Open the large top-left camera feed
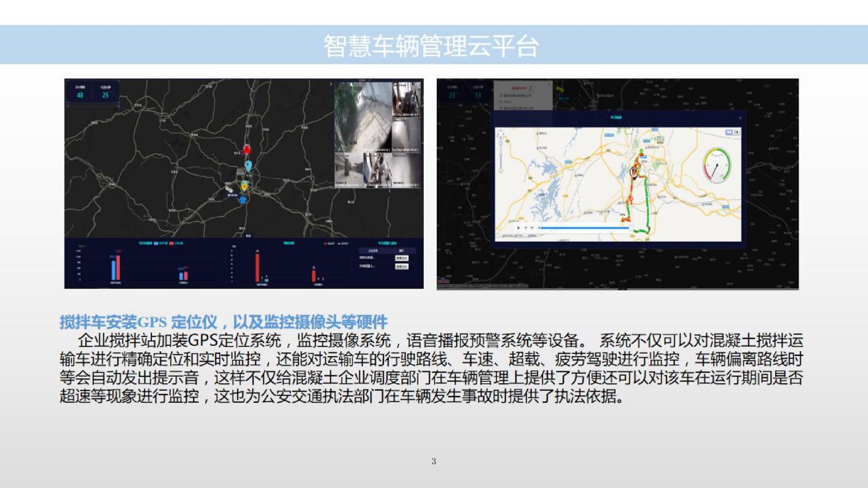Screen dimensions: 868x488 tap(362, 116)
